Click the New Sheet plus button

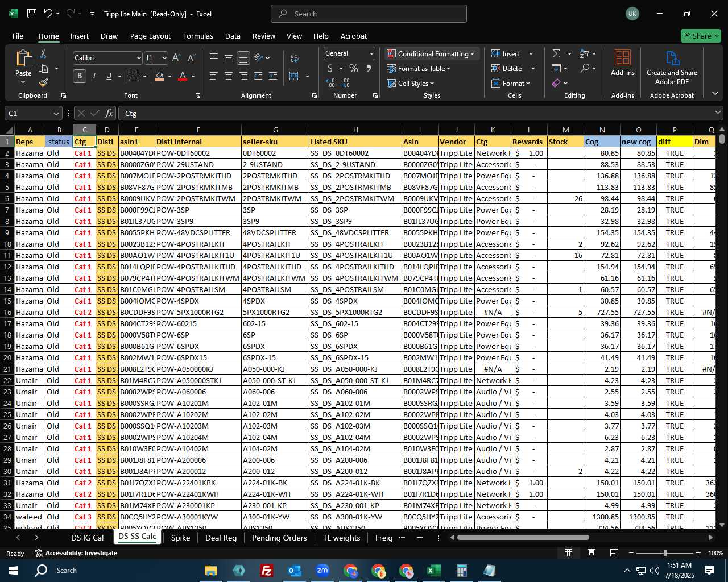click(420, 538)
